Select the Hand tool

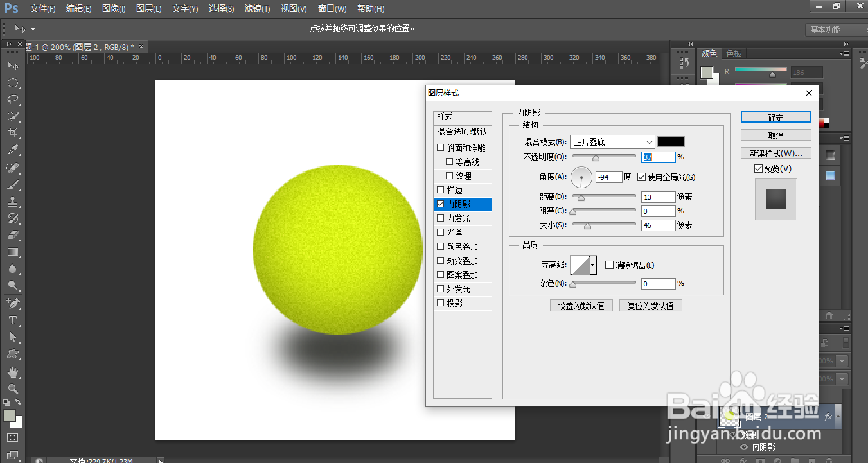[x=12, y=372]
